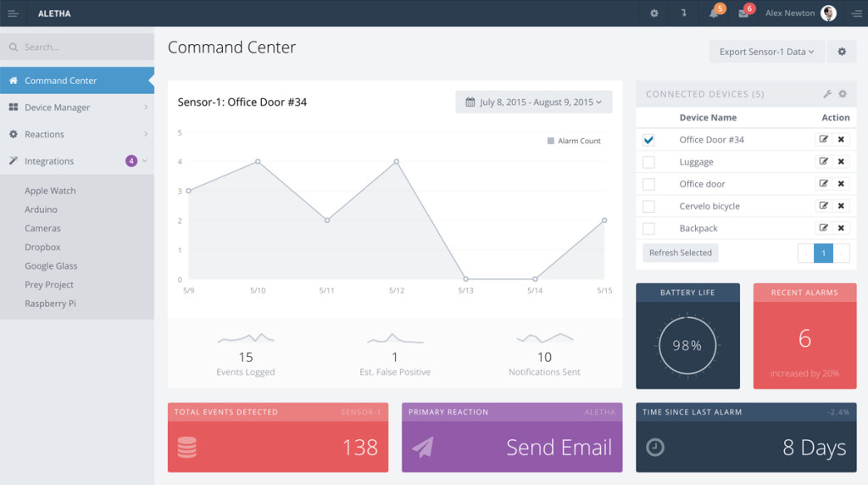Delete the Backpack device
This screenshot has height=485, width=868.
point(841,227)
